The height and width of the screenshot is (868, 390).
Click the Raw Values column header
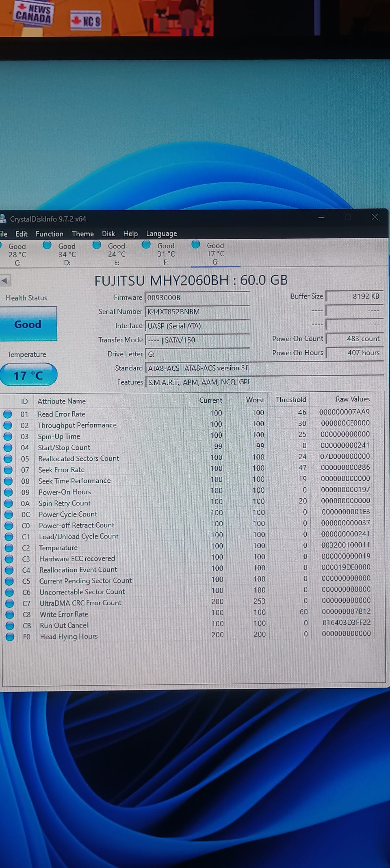[353, 399]
